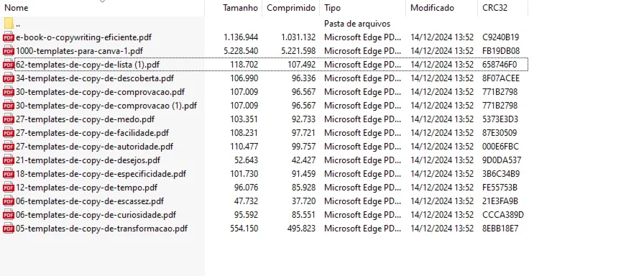Image resolution: width=644 pixels, height=276 pixels.
Task: Click CRC32 value 000E6FBC
Action: pyautogui.click(x=501, y=146)
